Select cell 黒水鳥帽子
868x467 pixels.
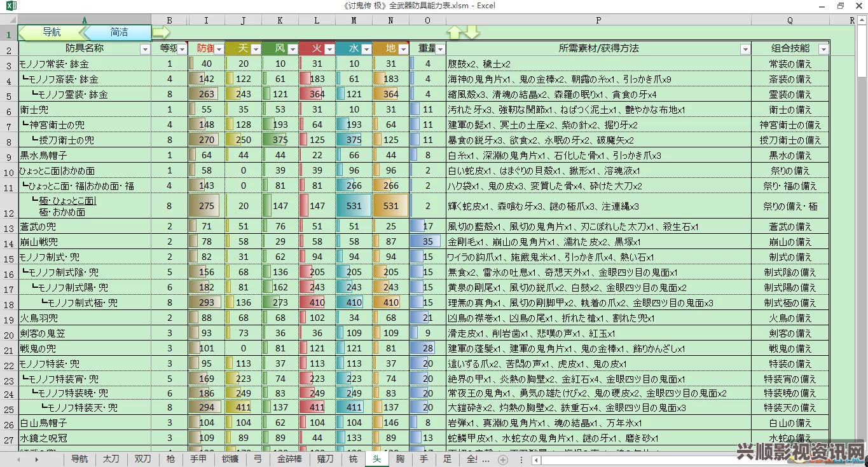[x=85, y=155]
